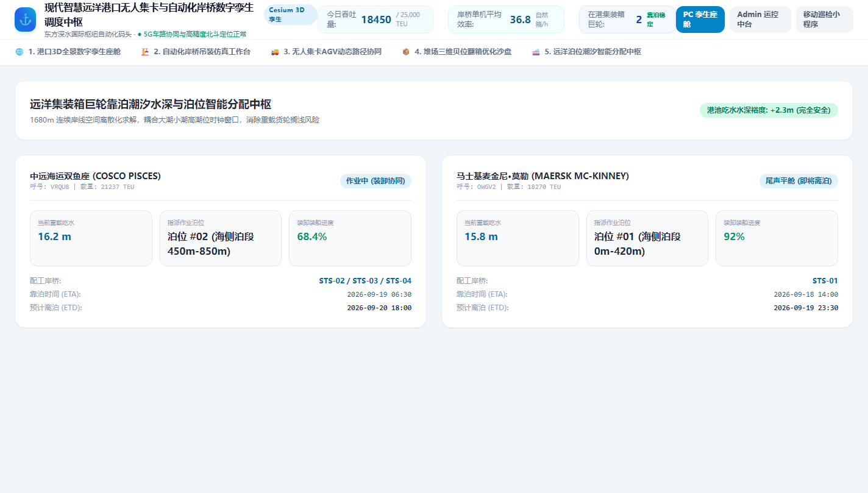The height and width of the screenshot is (493, 868).
Task: Click the 港池吃水水深裕度 +2.3m safety badge
Action: [x=769, y=110]
